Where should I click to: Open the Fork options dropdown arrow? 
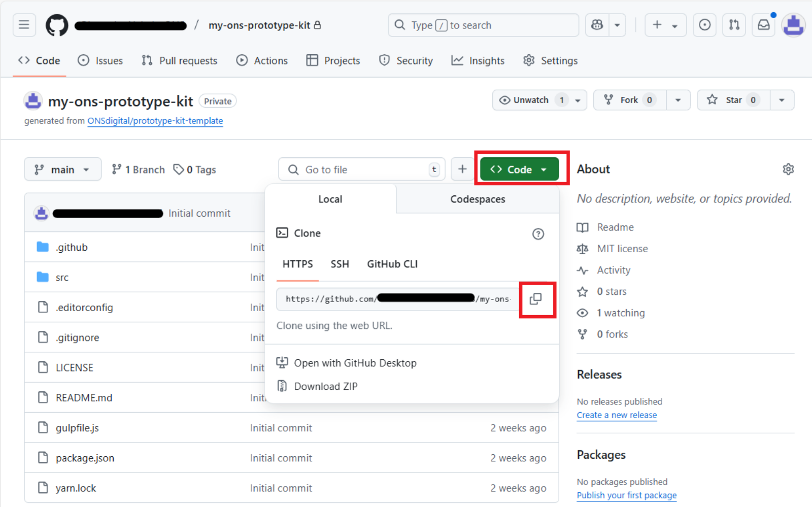tap(679, 100)
